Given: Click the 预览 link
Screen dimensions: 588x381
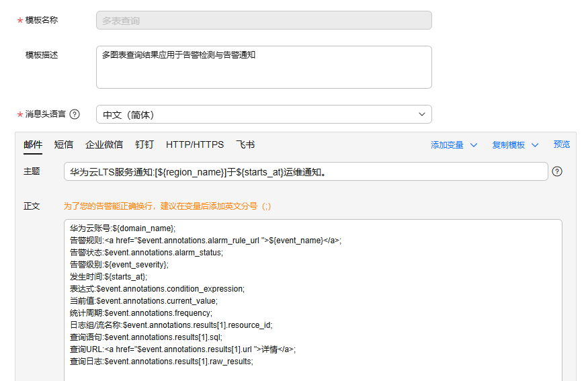Looking at the screenshot, I should tap(561, 144).
